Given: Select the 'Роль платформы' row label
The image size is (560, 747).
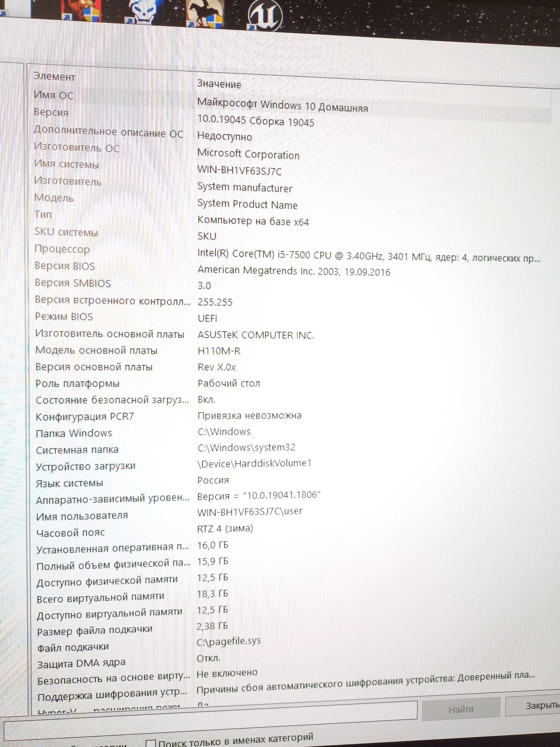Looking at the screenshot, I should [x=78, y=384].
